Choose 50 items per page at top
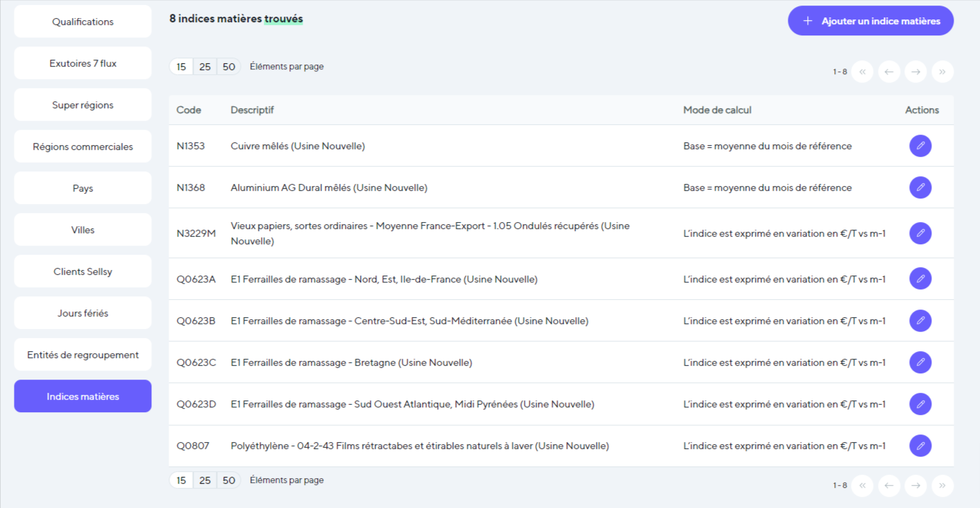Image resolution: width=980 pixels, height=508 pixels. [x=229, y=67]
